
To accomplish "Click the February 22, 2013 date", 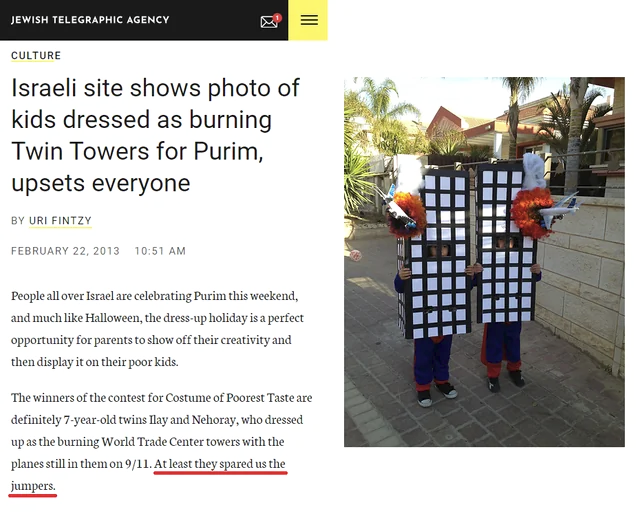I will click(65, 251).
